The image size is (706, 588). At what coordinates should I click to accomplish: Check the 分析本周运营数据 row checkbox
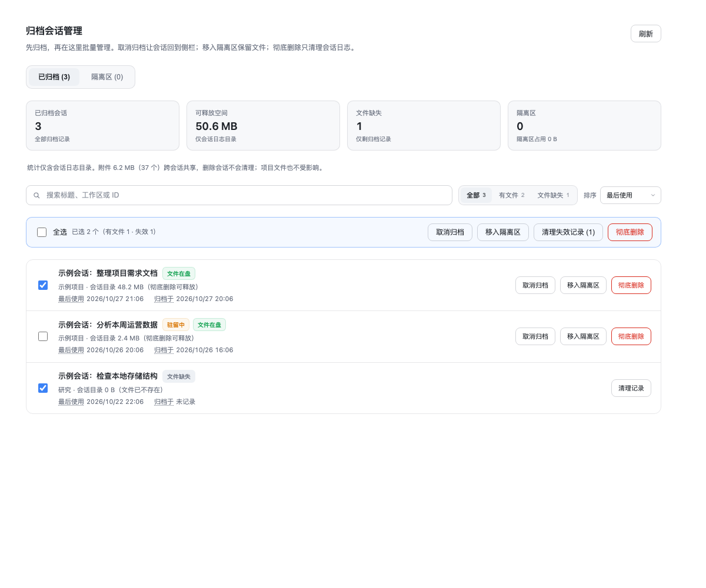coord(43,336)
